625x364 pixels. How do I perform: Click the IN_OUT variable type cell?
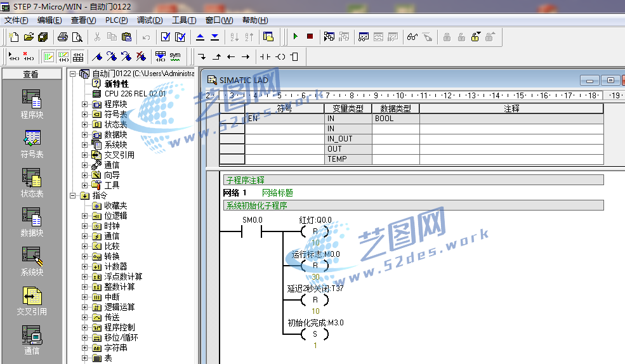(x=348, y=139)
